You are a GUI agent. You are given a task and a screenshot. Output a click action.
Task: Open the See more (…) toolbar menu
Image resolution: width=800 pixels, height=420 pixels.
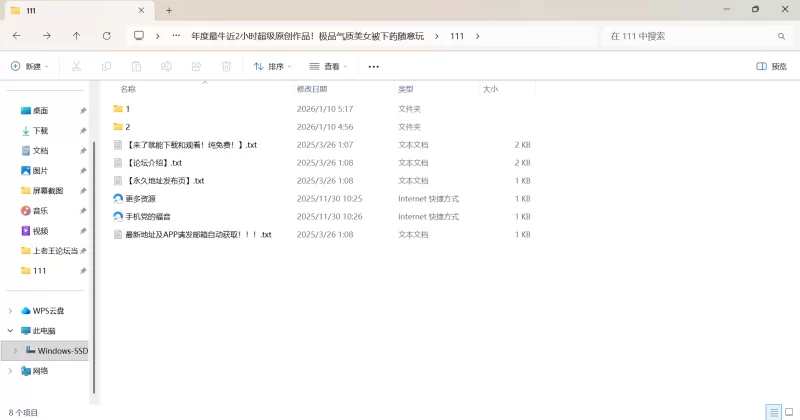coord(374,67)
